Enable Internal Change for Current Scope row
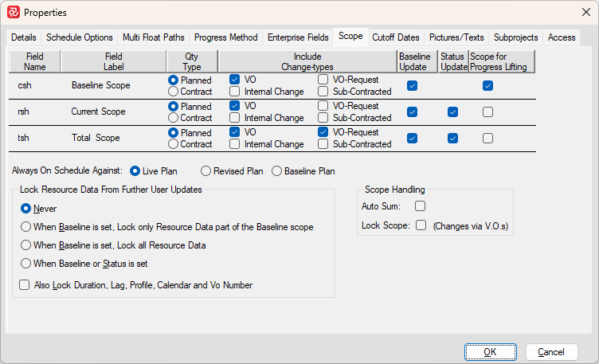 235,118
